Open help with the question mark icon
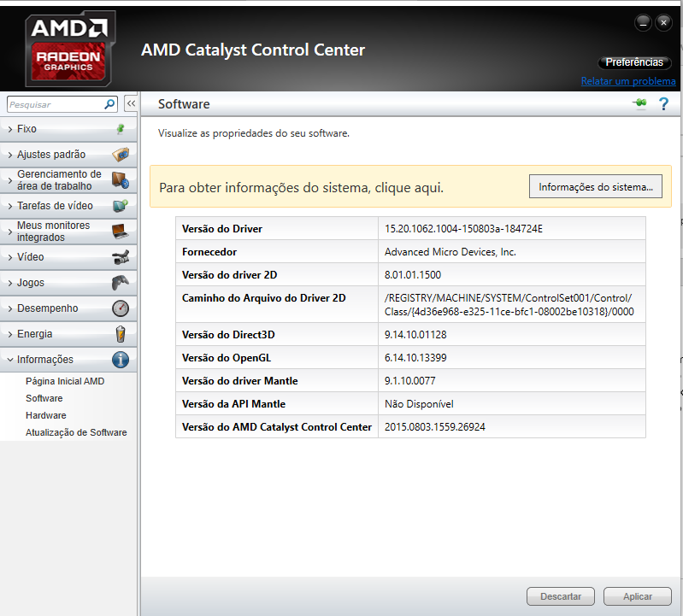 coord(663,104)
